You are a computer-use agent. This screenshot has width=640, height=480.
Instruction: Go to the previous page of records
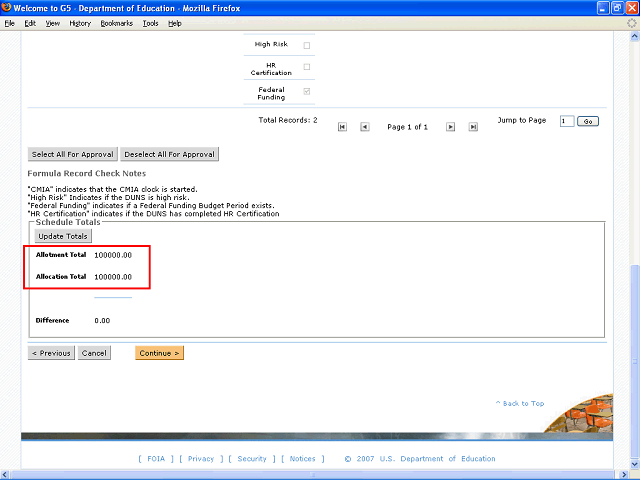tap(364, 127)
